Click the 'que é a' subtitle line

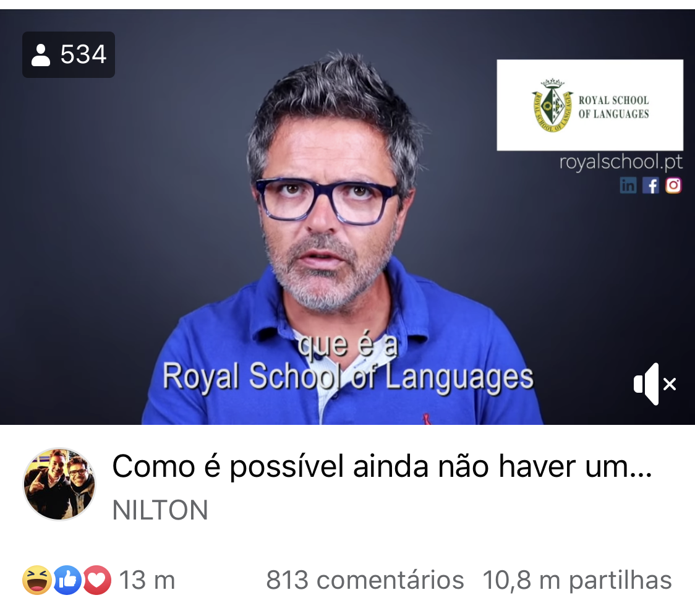click(348, 345)
